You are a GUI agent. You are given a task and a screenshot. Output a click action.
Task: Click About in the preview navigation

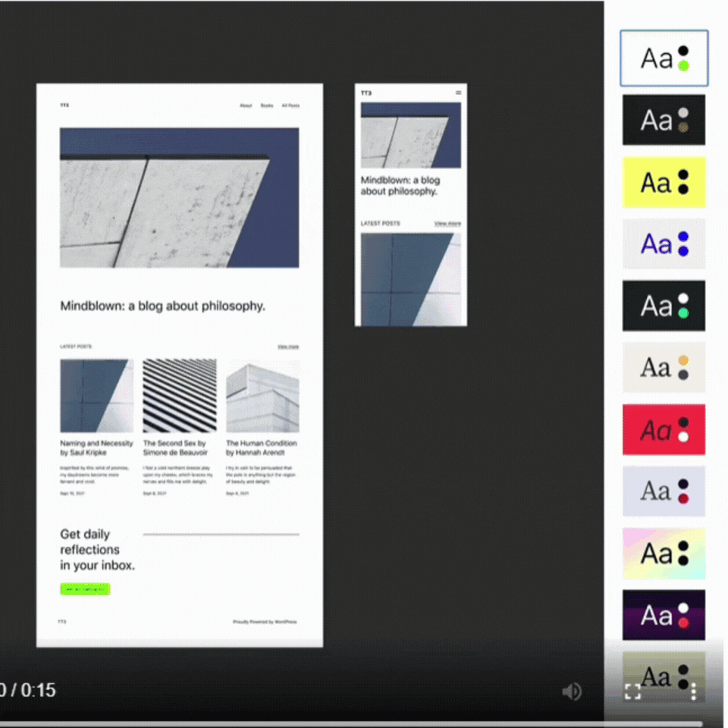tap(246, 105)
